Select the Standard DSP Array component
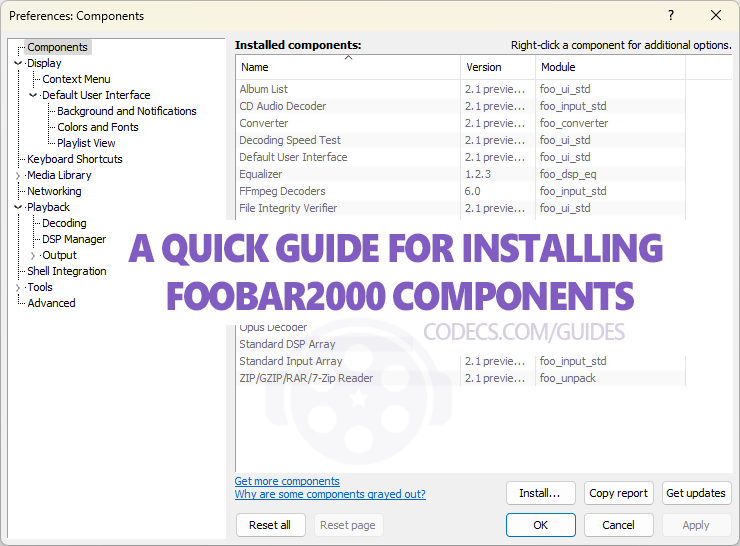 click(x=287, y=344)
